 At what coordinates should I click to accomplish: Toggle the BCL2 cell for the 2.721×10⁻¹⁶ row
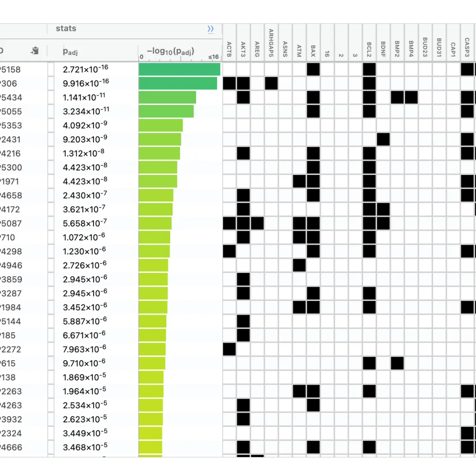(369, 69)
